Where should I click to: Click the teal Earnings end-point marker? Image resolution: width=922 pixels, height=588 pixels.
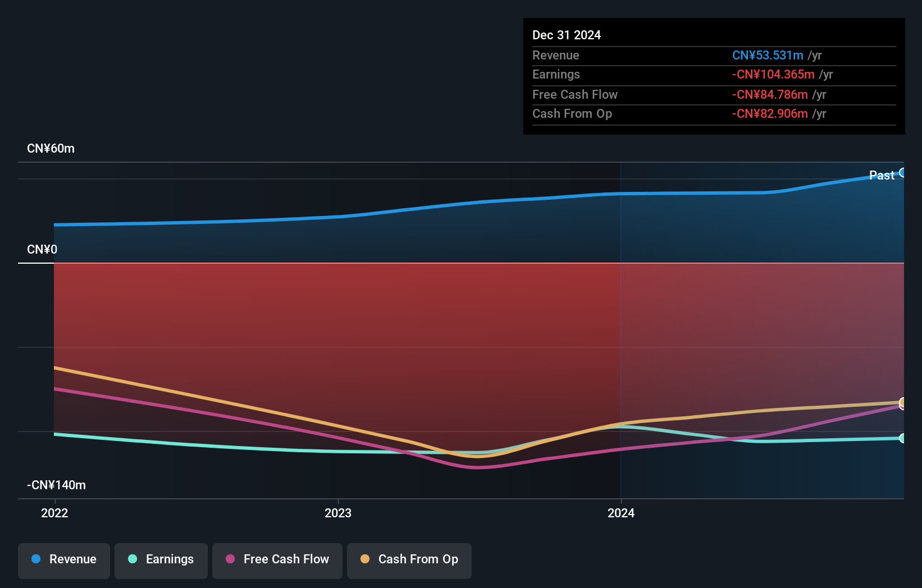point(902,438)
